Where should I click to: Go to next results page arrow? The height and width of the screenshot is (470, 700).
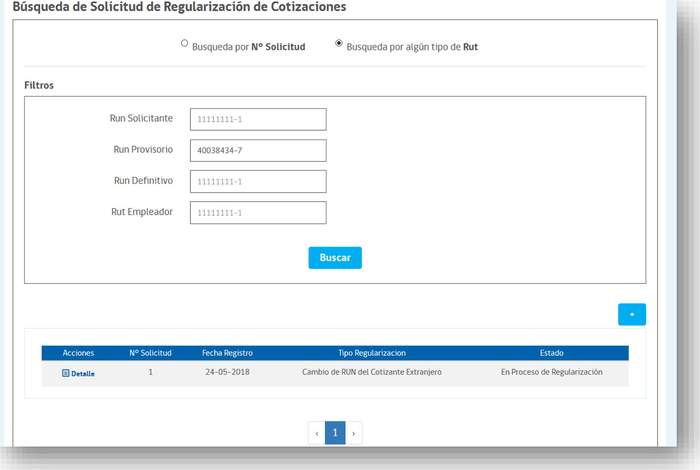click(353, 433)
